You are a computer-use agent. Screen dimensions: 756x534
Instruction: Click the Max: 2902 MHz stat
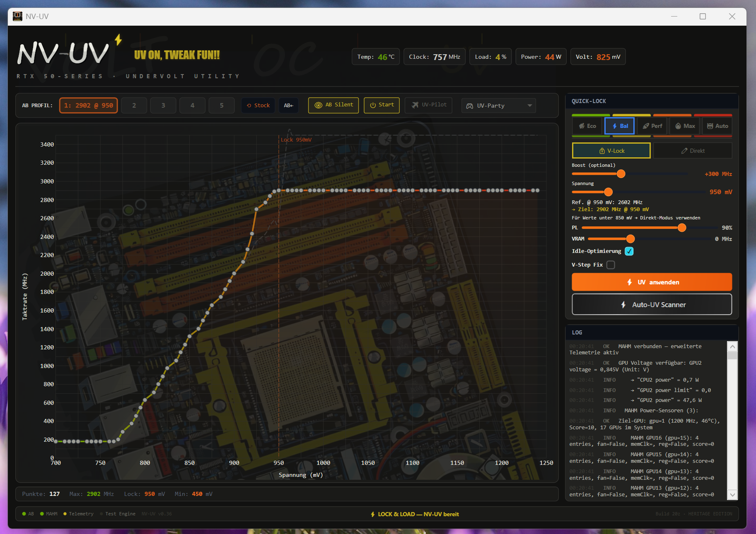[x=92, y=494]
